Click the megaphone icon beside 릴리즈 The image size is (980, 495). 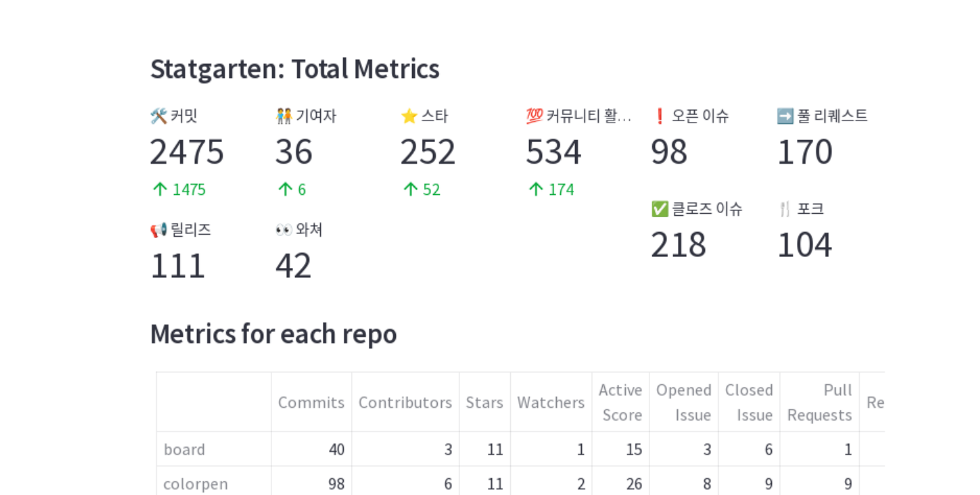[158, 230]
